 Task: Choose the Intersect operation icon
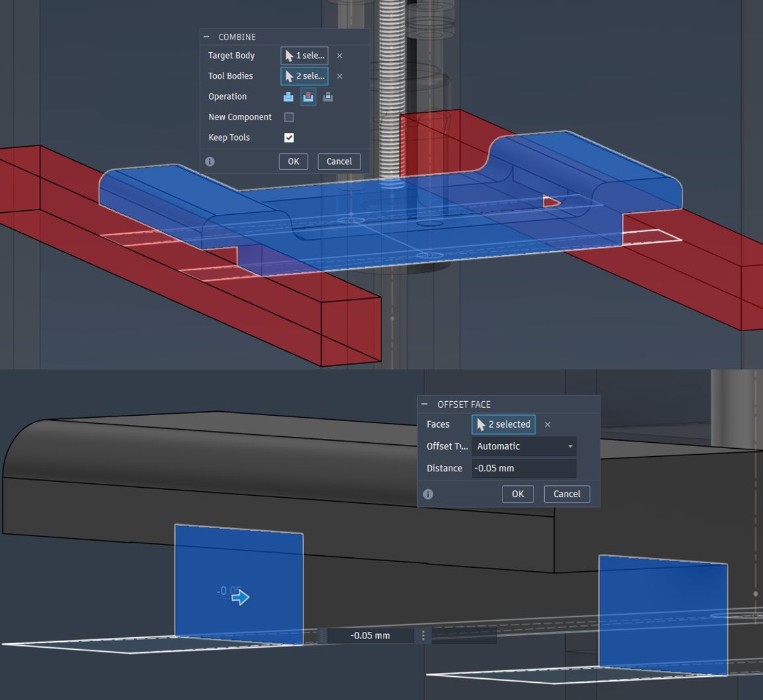328,97
